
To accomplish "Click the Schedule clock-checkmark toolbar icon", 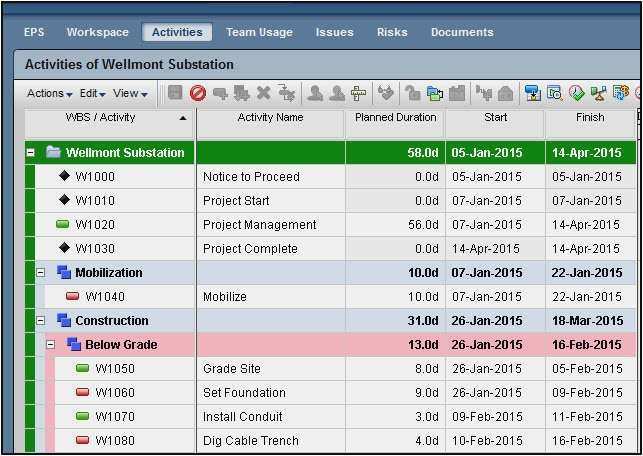I will click(577, 94).
